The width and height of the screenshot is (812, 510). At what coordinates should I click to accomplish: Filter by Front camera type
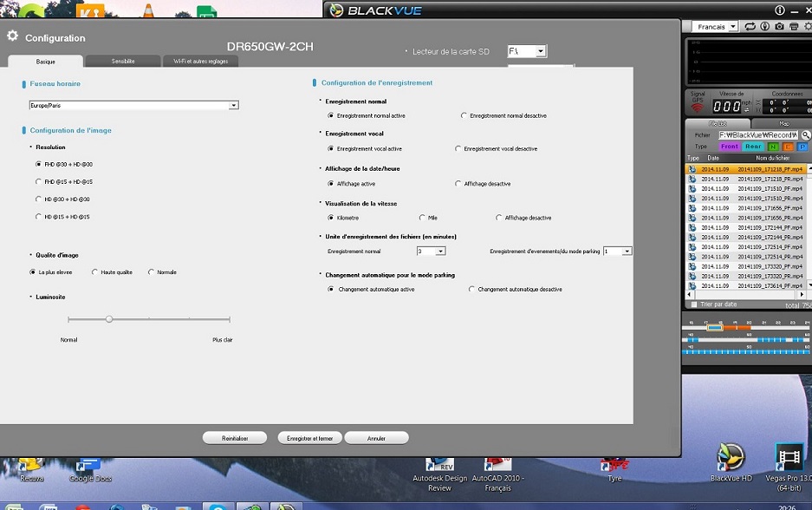(729, 147)
